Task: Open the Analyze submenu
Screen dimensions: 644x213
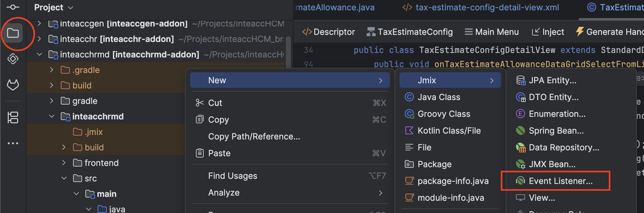Action: coord(290,192)
